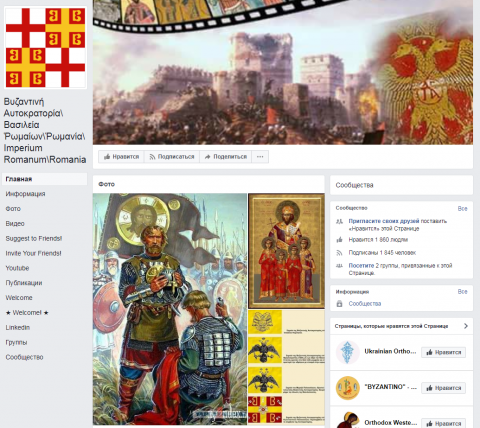Open the Orthodox Weste... page avatar
The height and width of the screenshot is (428, 480).
(347, 420)
